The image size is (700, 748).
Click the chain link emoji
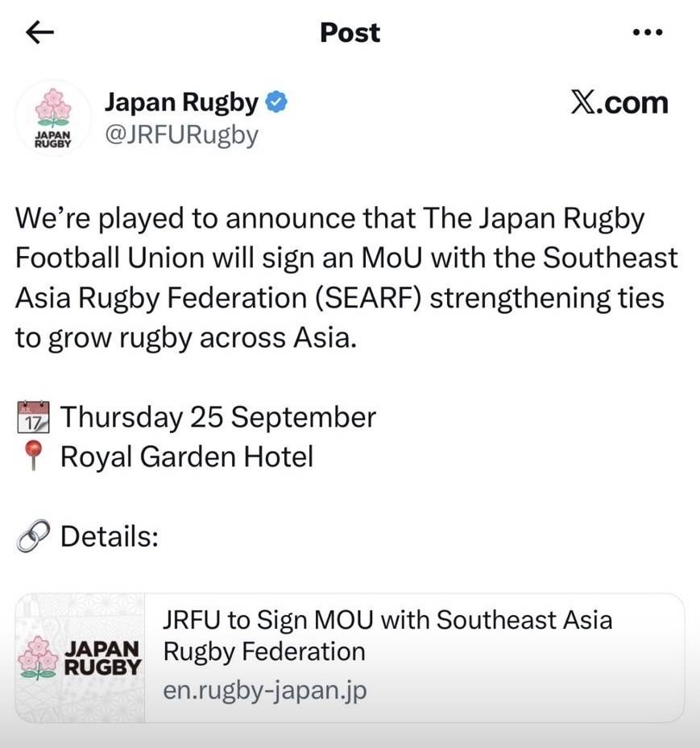coord(33,535)
